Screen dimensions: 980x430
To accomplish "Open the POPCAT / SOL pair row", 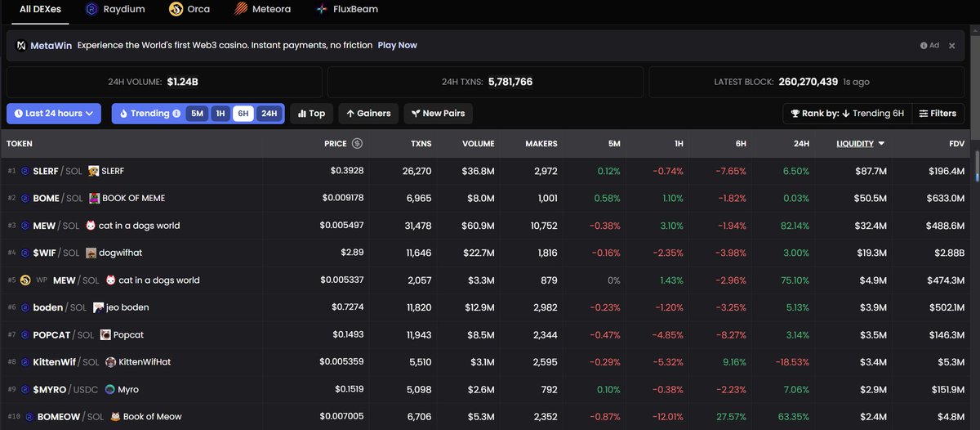I will 487,334.
